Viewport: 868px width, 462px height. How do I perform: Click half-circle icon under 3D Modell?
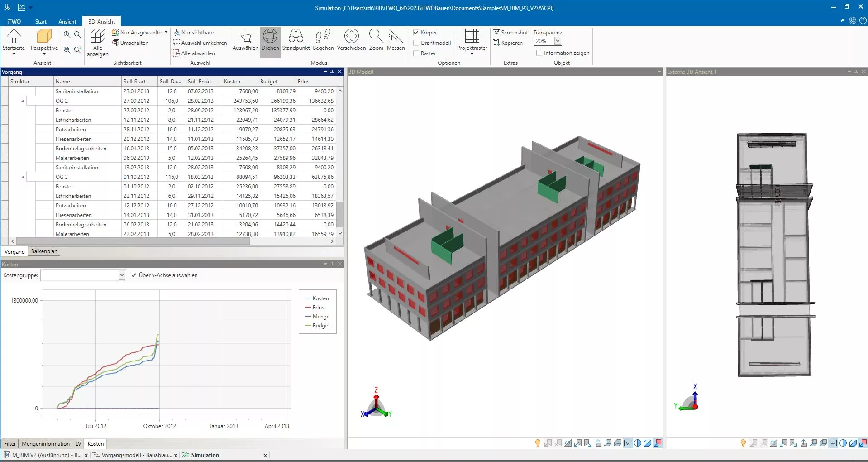(x=638, y=443)
